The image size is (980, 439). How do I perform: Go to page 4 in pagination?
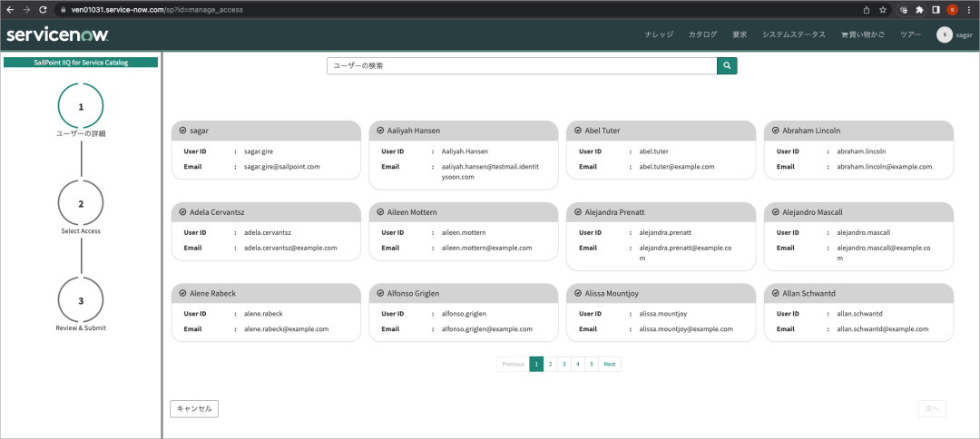coord(577,364)
